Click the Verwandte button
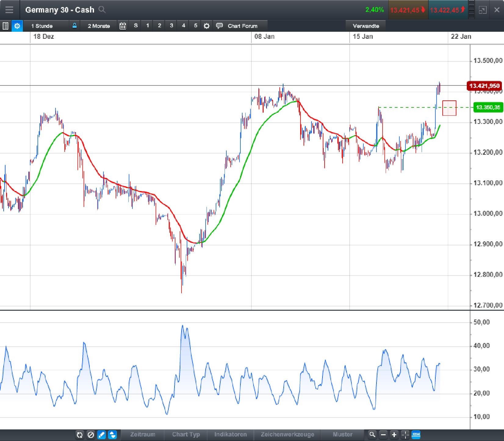The width and height of the screenshot is (504, 441). coord(366,26)
